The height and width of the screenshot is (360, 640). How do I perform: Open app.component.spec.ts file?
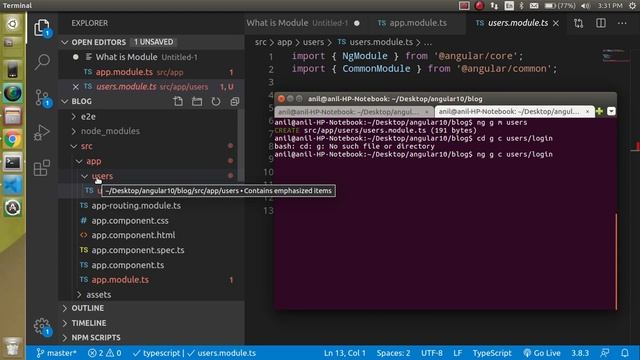tap(138, 250)
